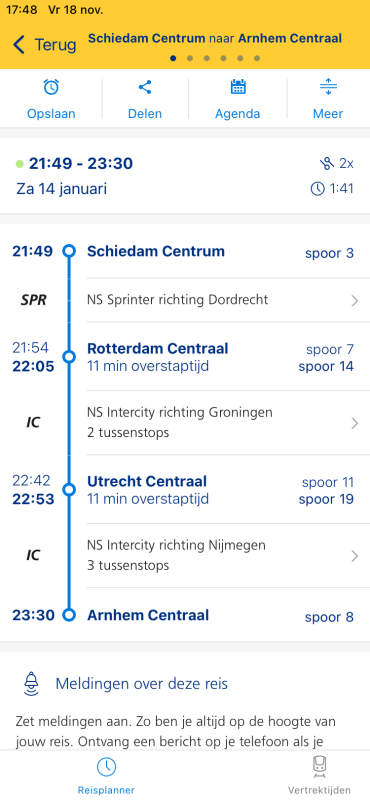Tap the Terug back arrow
Image resolution: width=370 pixels, height=800 pixels.
[x=19, y=45]
